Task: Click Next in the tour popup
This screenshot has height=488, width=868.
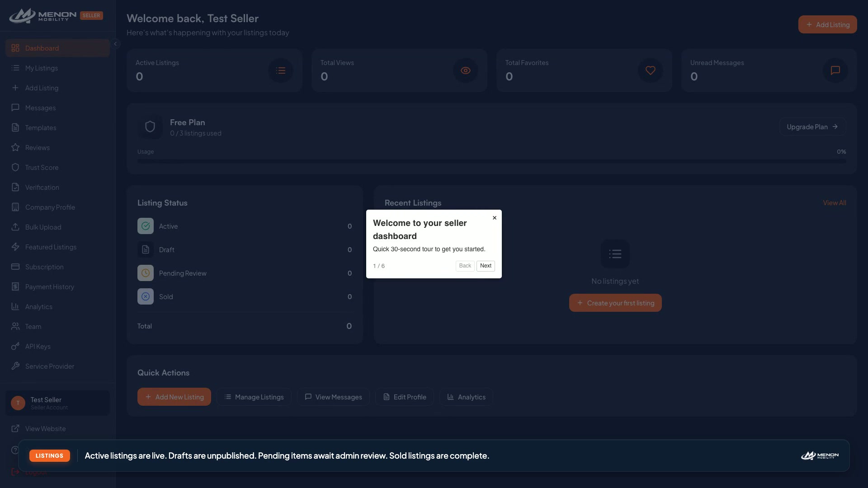Action: coord(486,266)
